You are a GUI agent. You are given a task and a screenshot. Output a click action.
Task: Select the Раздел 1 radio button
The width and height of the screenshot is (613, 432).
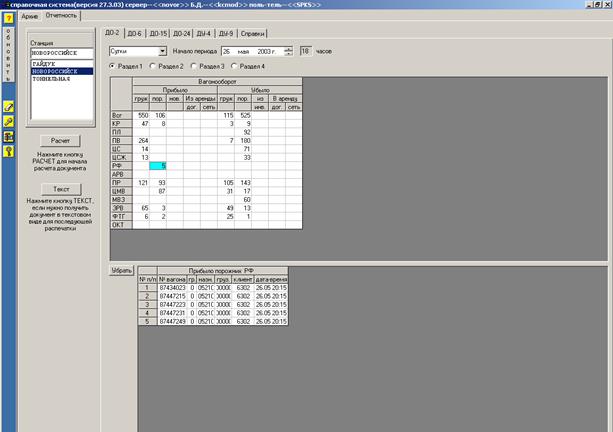pos(112,66)
